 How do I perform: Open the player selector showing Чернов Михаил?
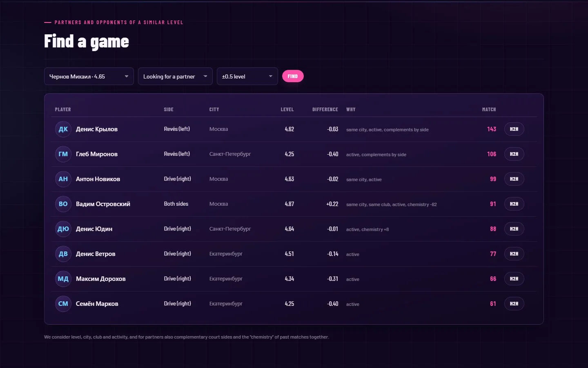click(x=89, y=76)
